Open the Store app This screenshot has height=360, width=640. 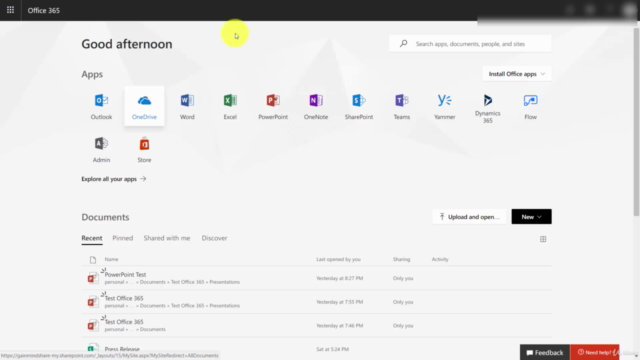click(144, 149)
